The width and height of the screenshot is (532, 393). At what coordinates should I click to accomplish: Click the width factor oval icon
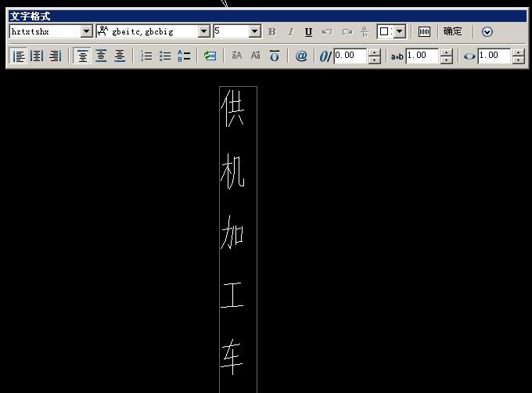click(x=469, y=56)
